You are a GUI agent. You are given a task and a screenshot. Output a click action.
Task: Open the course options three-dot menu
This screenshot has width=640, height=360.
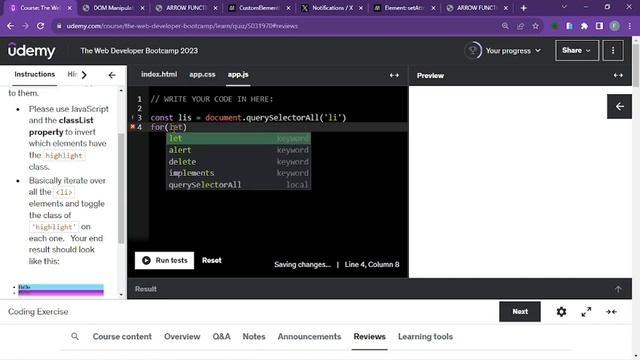pos(613,51)
